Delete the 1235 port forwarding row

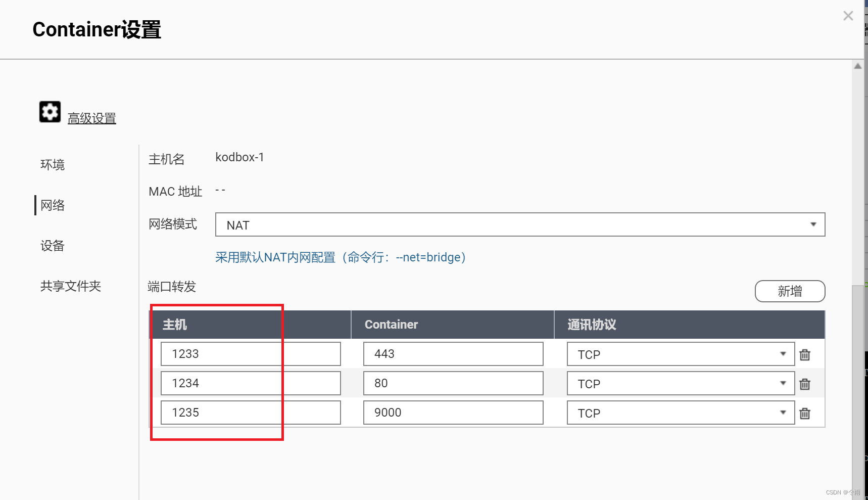(805, 414)
